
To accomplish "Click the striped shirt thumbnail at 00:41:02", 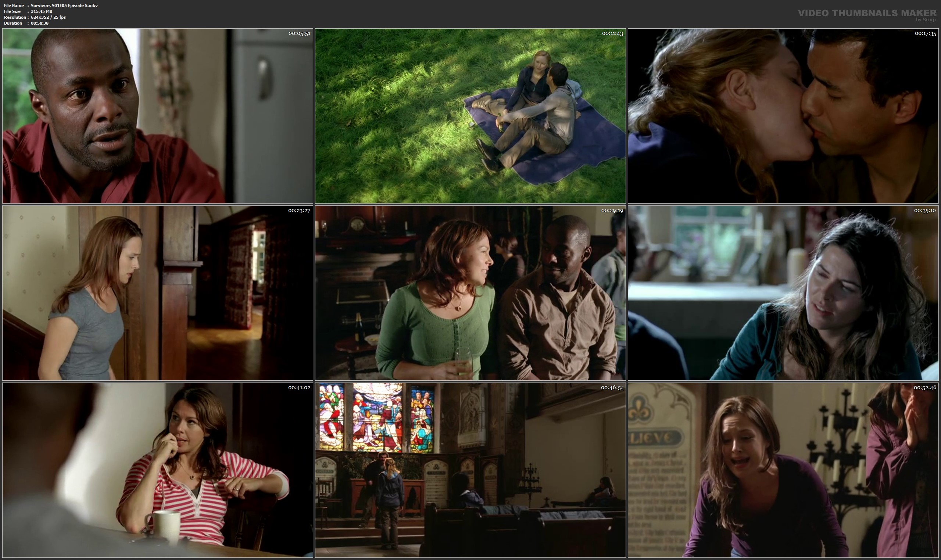I will coord(157,470).
